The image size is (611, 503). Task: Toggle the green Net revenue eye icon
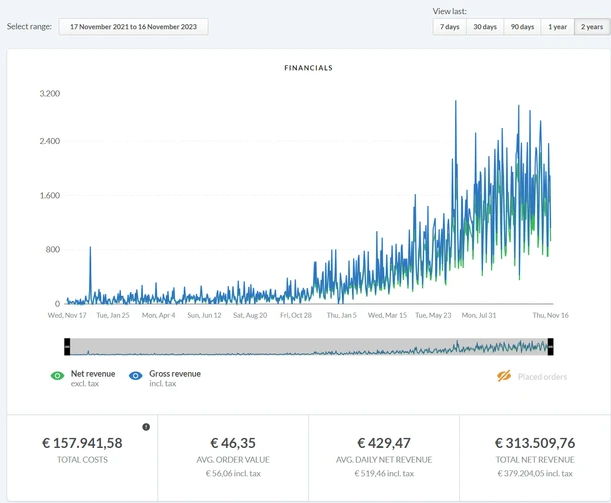[57, 377]
